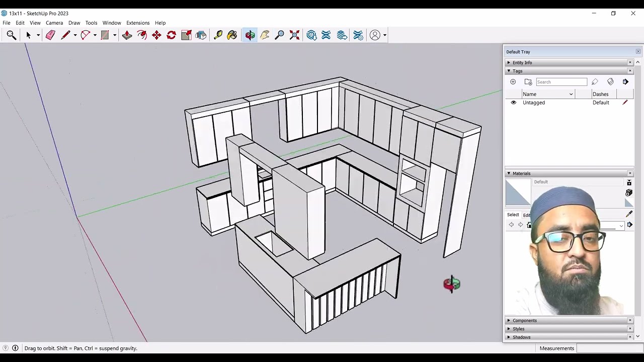644x362 pixels.
Task: Open the Draw menu
Action: [x=74, y=23]
